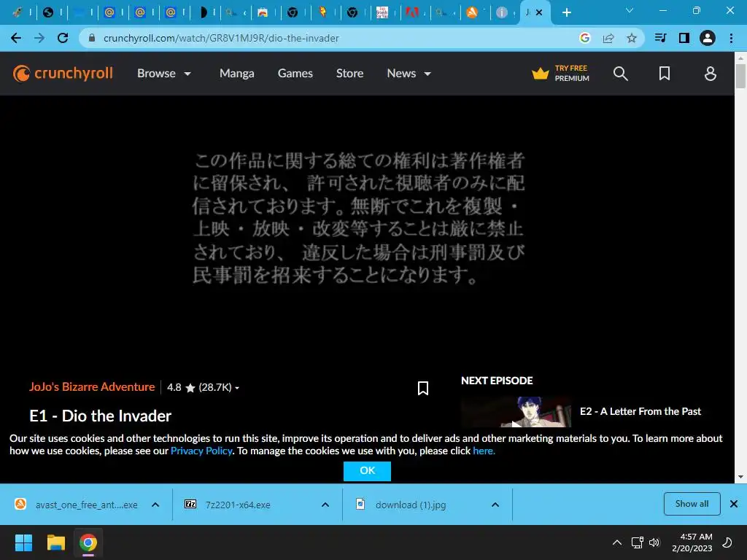Show hidden system tray icons
The image size is (747, 560).
617,542
